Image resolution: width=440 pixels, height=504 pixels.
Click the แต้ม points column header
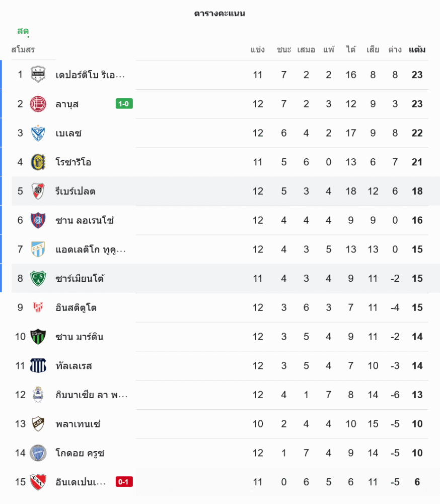coord(417,49)
